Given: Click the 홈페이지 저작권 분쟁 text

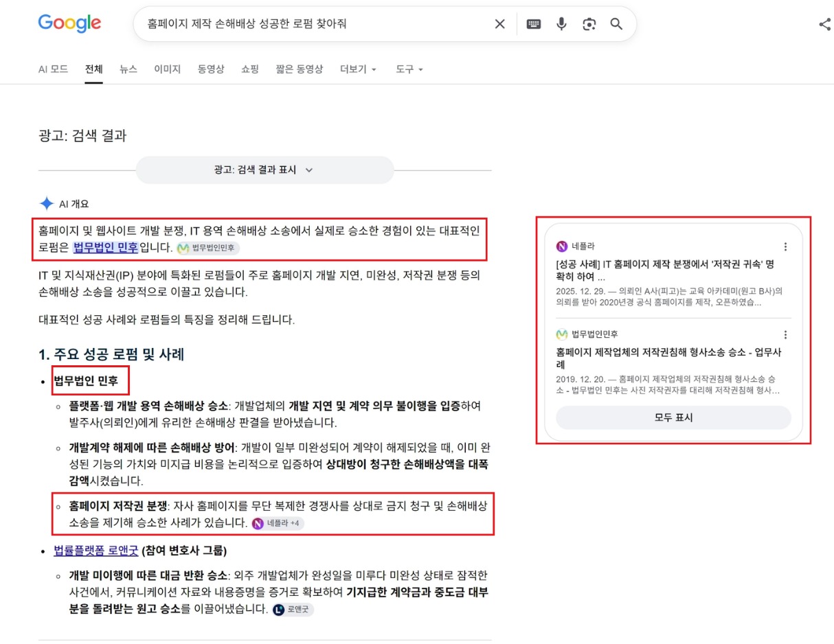Looking at the screenshot, I should pos(118,506).
